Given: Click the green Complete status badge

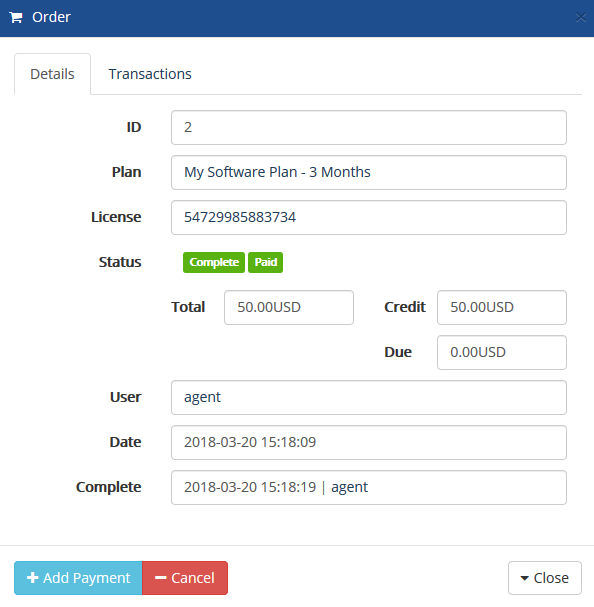Looking at the screenshot, I should click(214, 262).
